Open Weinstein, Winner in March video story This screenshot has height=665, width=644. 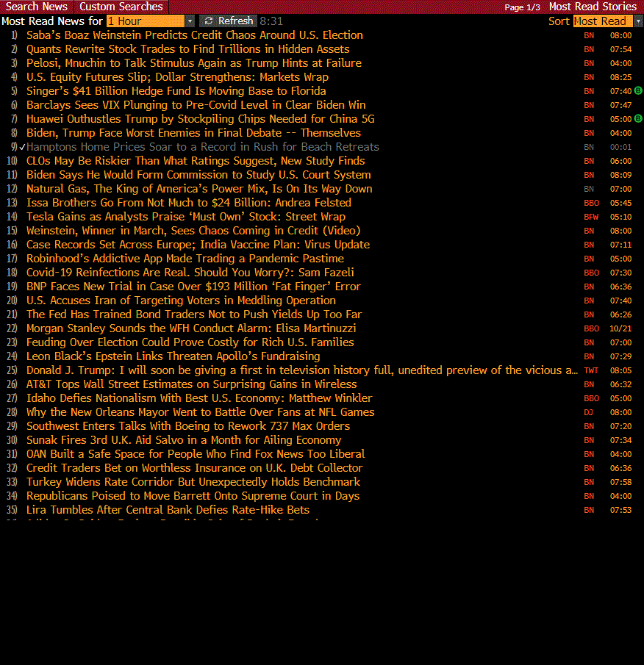[x=193, y=231]
